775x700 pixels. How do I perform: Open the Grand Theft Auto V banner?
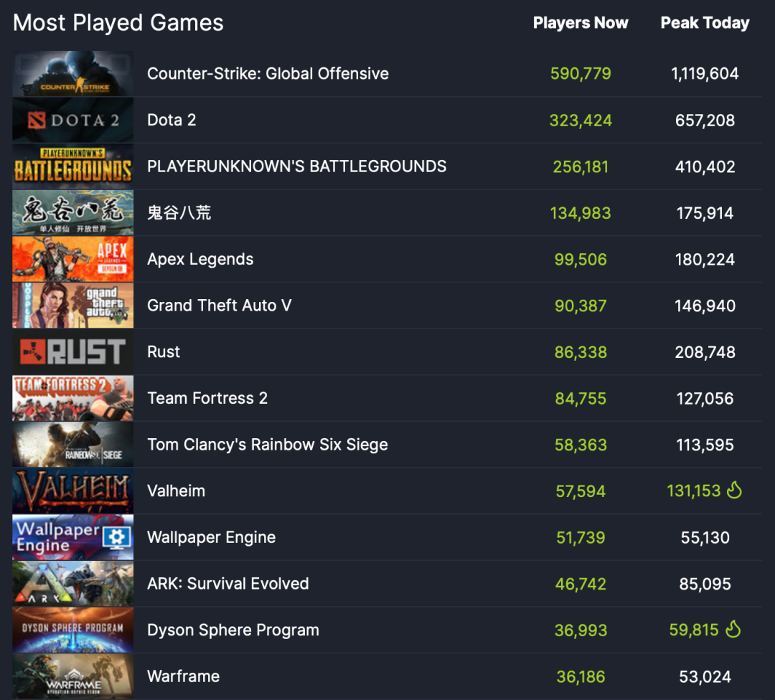(x=72, y=306)
